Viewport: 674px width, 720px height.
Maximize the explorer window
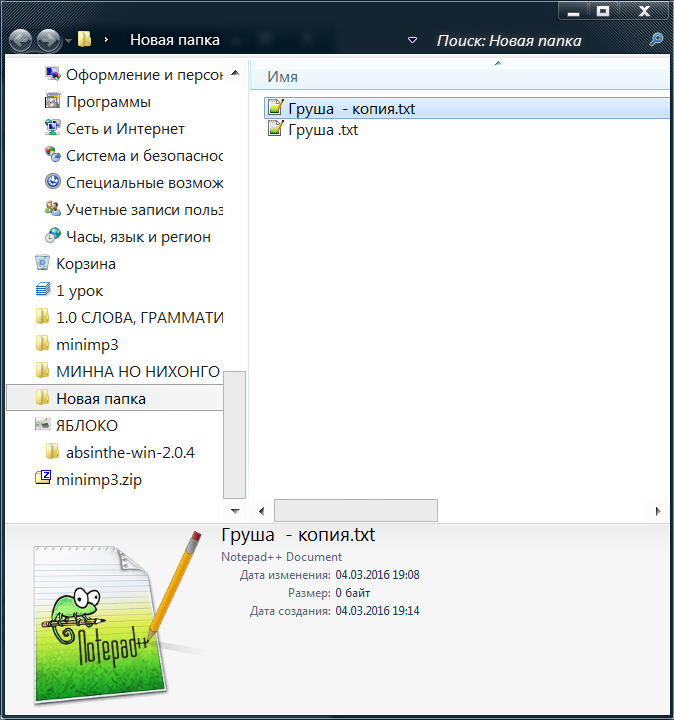point(603,11)
